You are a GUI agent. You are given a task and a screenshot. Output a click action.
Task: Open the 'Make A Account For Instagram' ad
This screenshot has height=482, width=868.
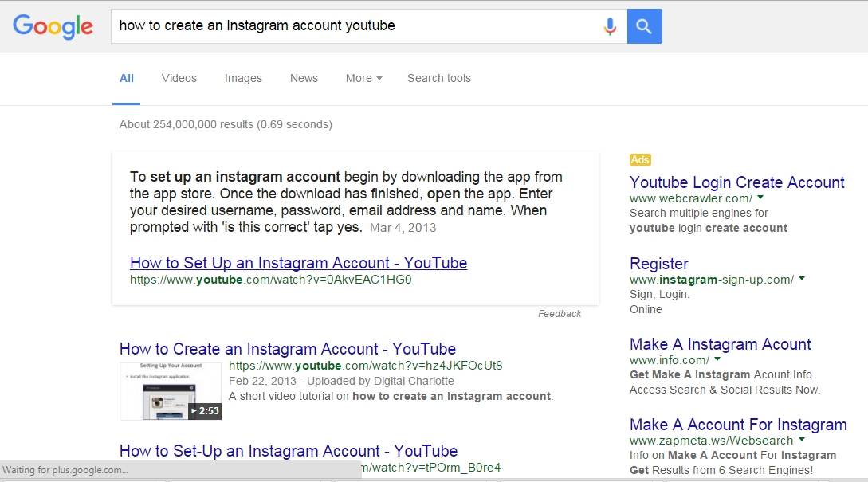pyautogui.click(x=738, y=425)
